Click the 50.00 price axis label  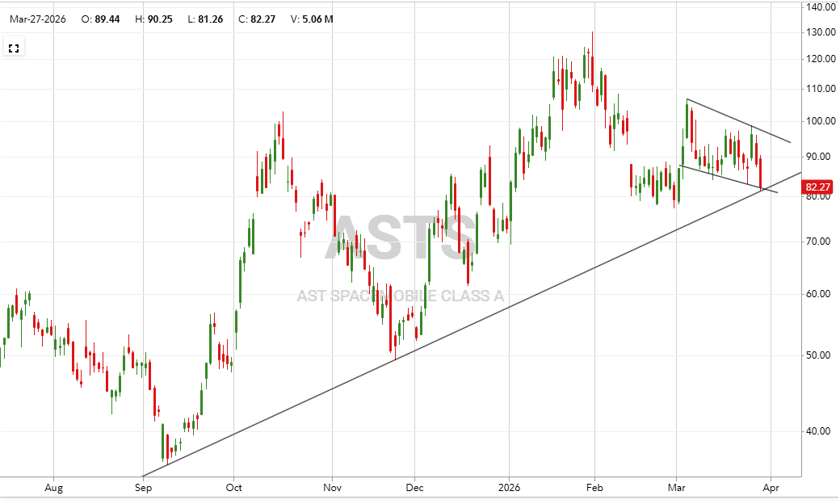(x=818, y=355)
